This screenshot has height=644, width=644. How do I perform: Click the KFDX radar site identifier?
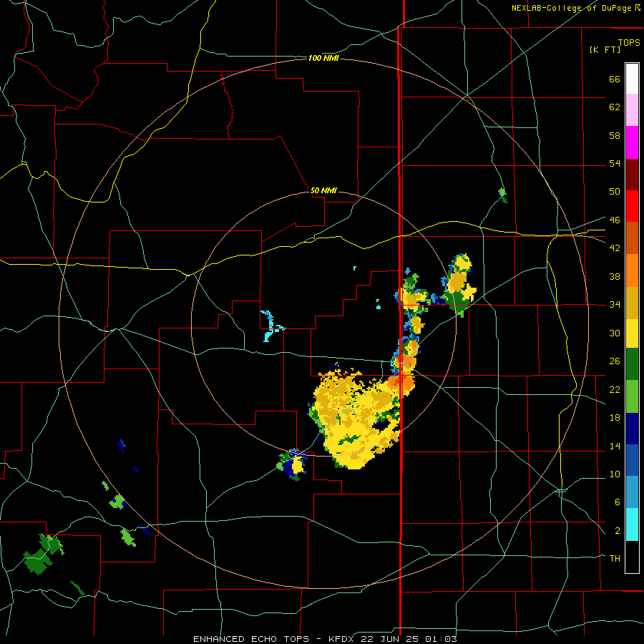tap(343, 639)
